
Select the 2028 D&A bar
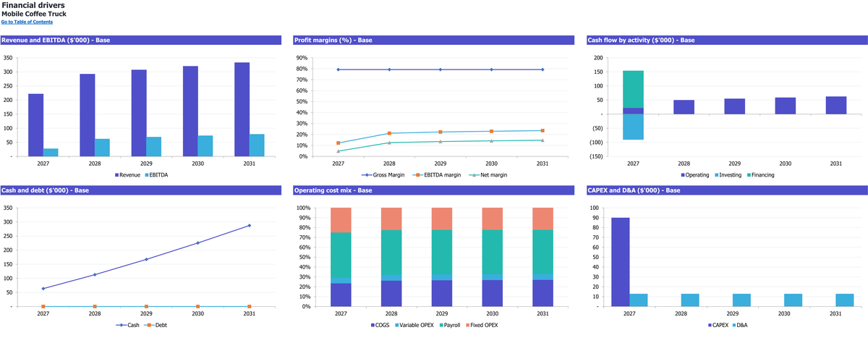[x=691, y=300]
